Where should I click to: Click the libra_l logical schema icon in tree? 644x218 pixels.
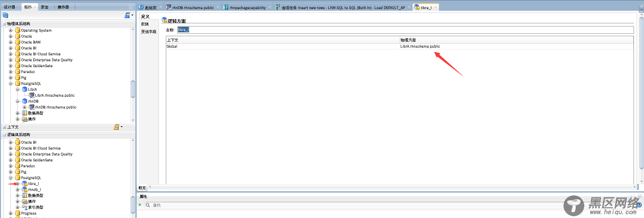click(x=25, y=184)
